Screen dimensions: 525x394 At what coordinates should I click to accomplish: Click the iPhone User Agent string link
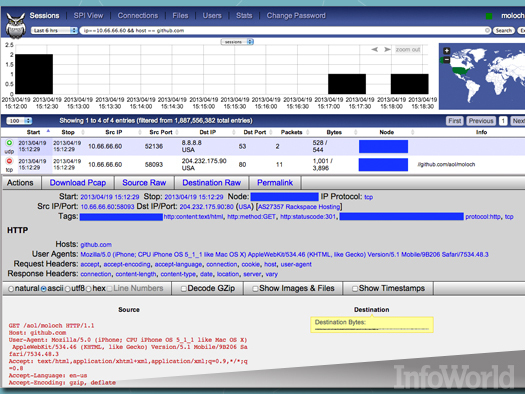pyautogui.click(x=284, y=254)
